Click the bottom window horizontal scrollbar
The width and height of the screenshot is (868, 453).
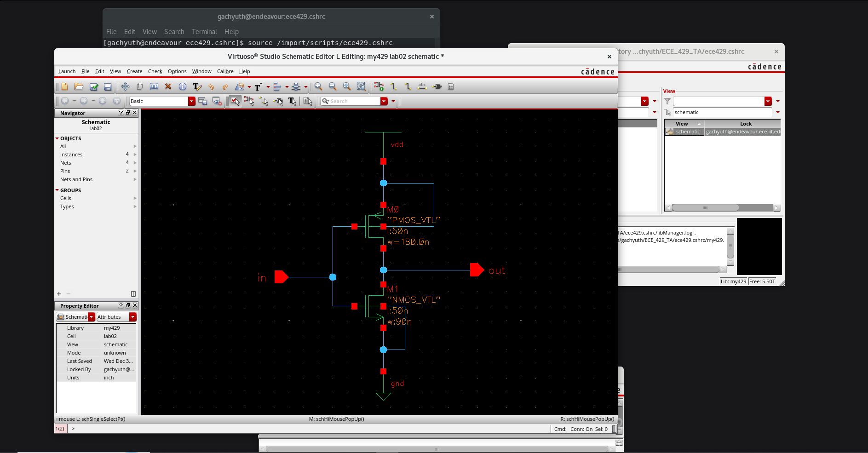[437, 449]
